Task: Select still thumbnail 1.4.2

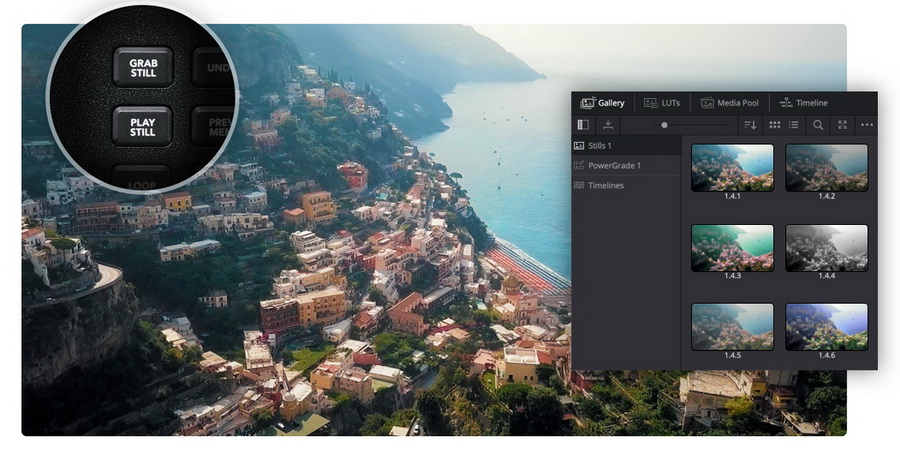Action: click(827, 167)
